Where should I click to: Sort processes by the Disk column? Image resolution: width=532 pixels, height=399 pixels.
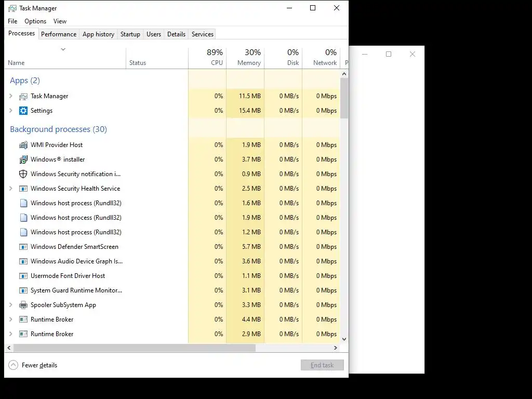(283, 58)
